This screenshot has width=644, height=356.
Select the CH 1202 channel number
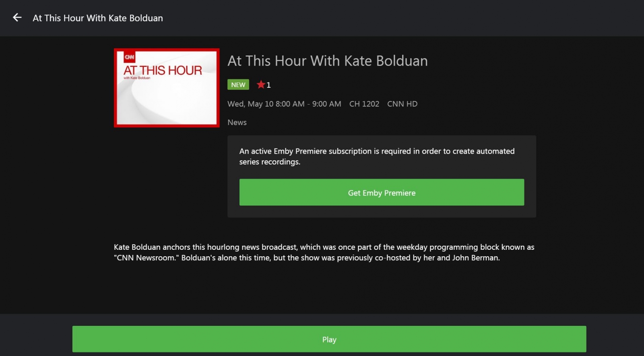coord(364,104)
